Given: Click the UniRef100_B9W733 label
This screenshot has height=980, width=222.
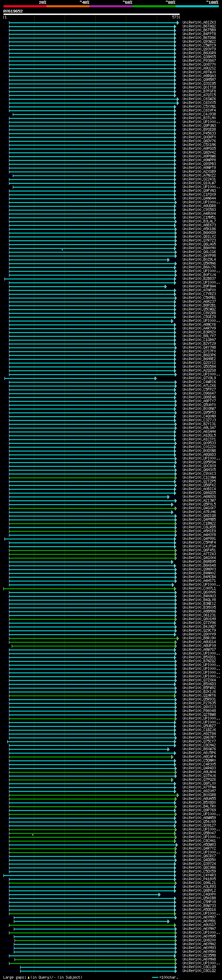Looking at the screenshot, I should [x=199, y=906].
